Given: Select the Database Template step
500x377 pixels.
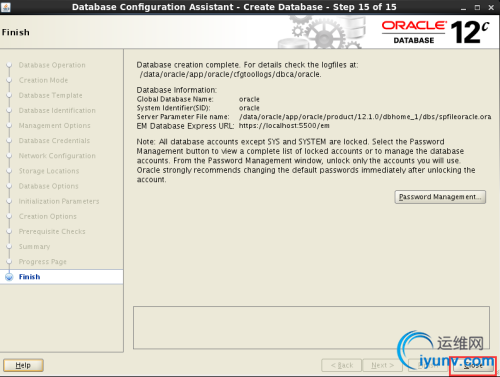Looking at the screenshot, I should click(50, 95).
